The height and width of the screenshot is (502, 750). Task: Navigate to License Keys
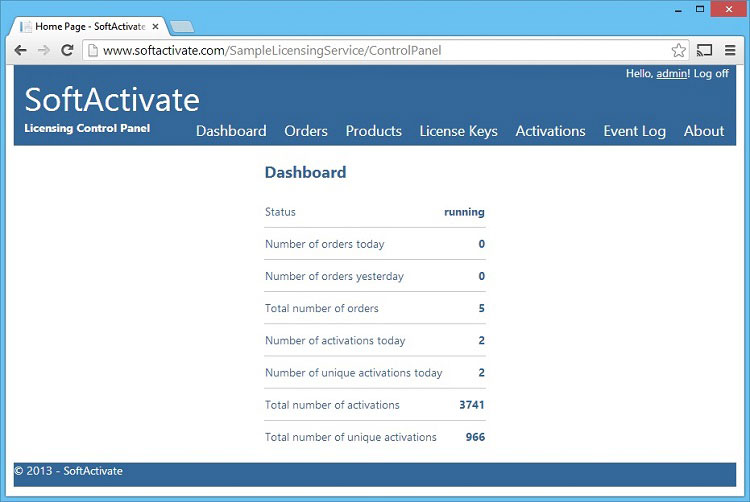point(458,131)
